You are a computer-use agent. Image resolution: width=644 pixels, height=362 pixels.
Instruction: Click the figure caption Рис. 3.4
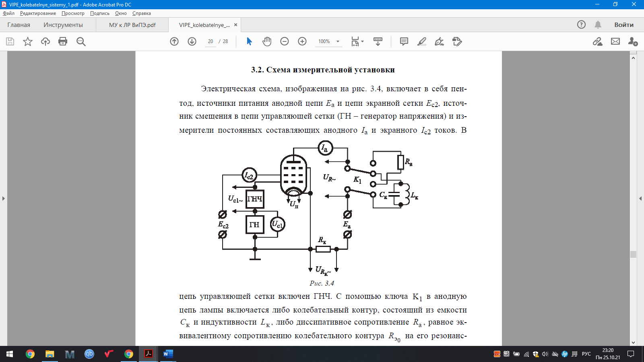(322, 283)
